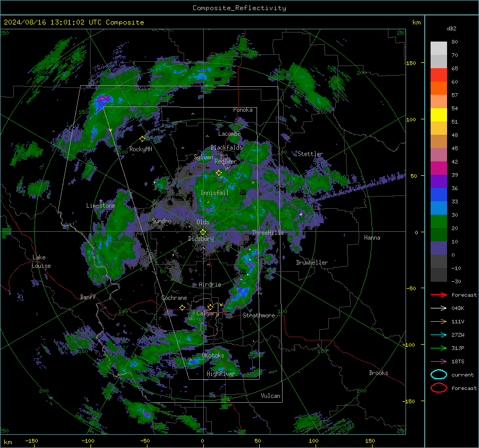Click the orange 111V arrow in the legend
The width and height of the screenshot is (479, 448).
439,321
